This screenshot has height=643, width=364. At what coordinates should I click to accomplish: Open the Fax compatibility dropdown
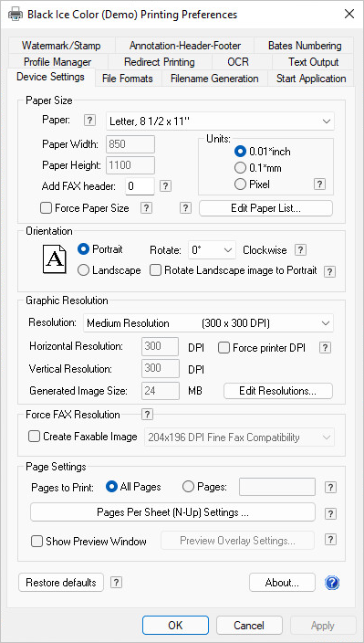239,437
